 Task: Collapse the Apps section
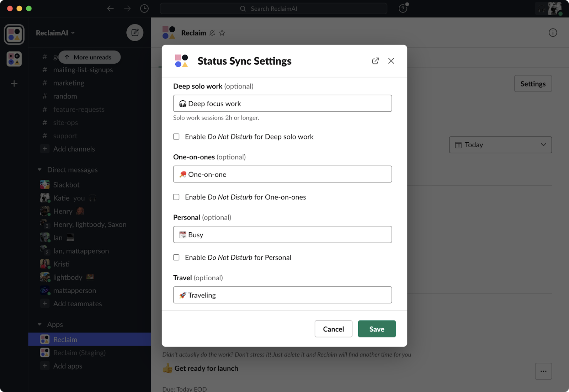[39, 324]
